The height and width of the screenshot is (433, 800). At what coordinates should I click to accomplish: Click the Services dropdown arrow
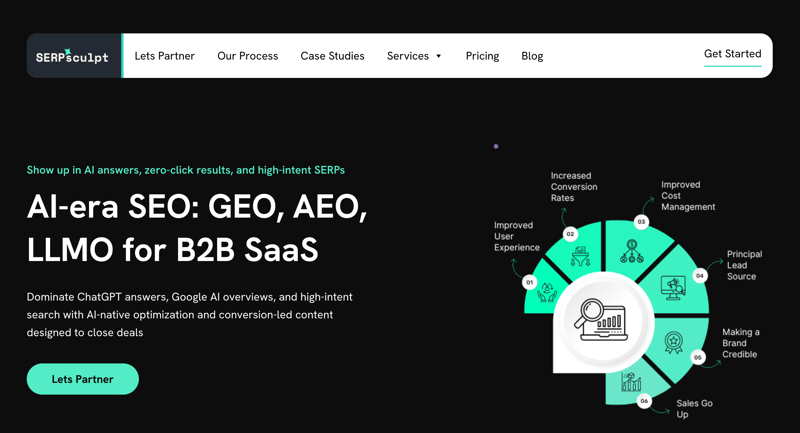(x=438, y=57)
